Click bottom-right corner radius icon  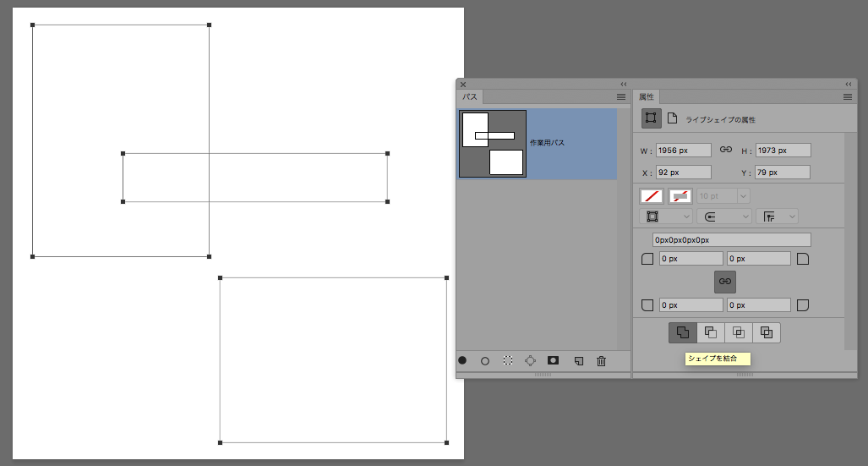point(803,305)
